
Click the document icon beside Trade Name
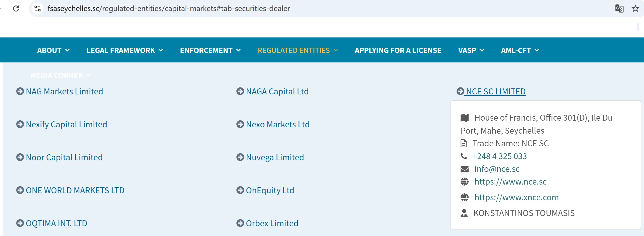tap(464, 144)
